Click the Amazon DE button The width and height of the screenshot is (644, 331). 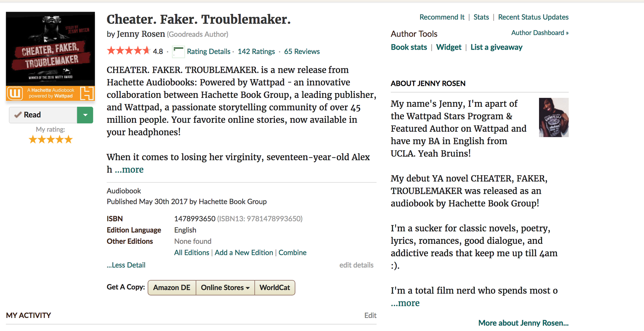(172, 288)
